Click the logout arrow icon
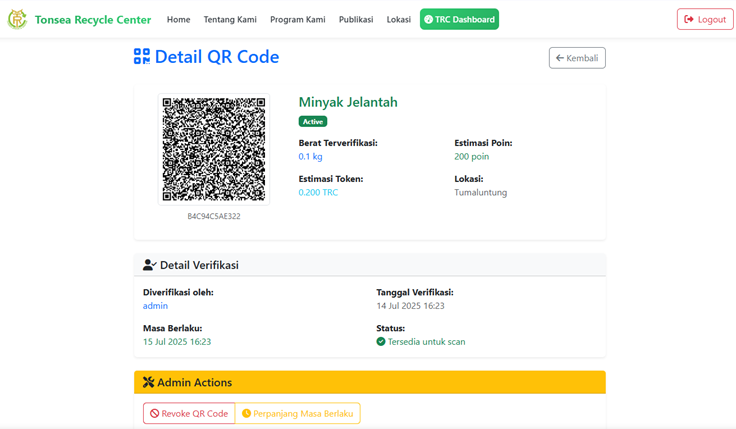The height and width of the screenshot is (429, 736). (x=689, y=19)
